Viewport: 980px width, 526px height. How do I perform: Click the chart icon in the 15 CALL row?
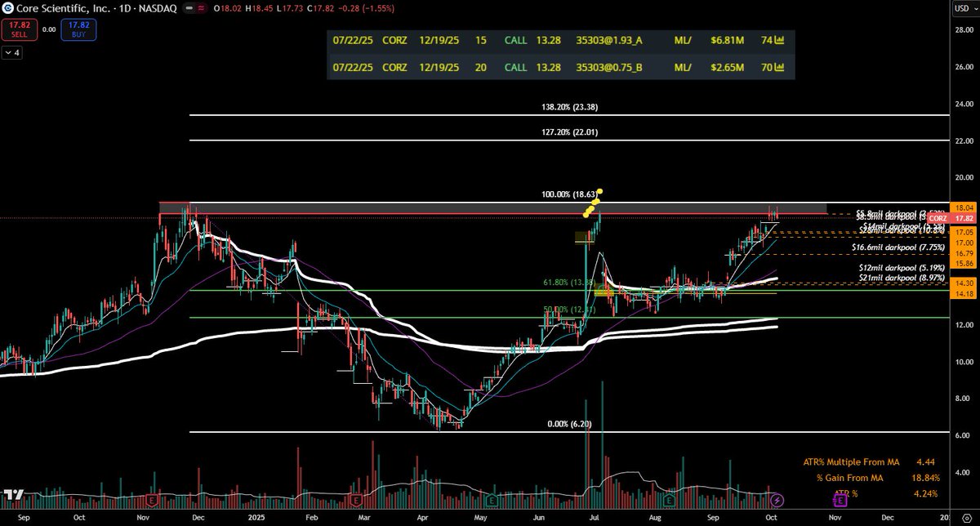click(779, 39)
